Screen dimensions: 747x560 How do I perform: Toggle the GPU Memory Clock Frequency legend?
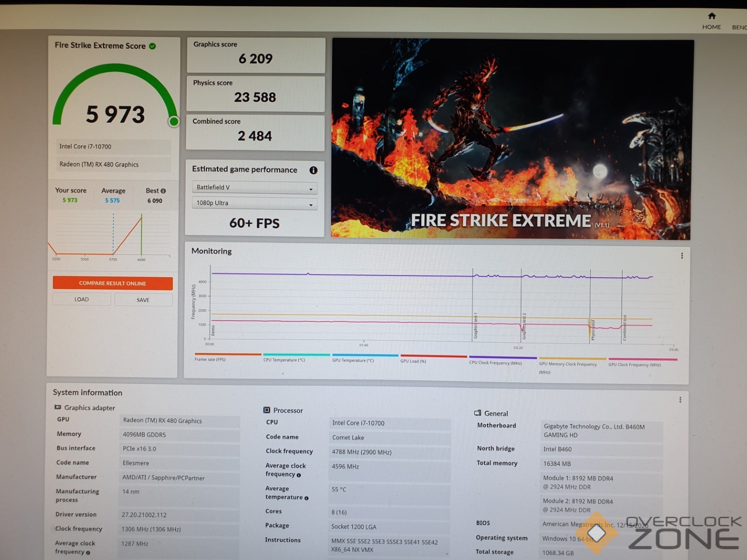pos(572,366)
